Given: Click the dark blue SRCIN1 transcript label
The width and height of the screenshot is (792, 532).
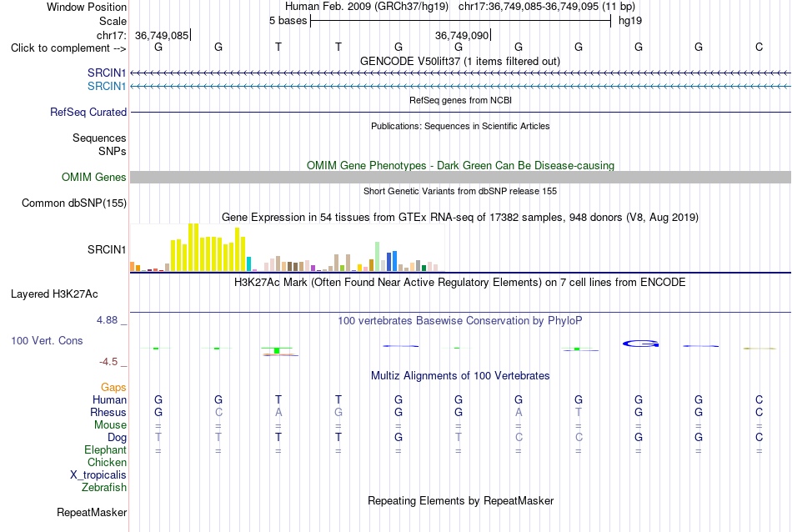Looking at the screenshot, I should (107, 73).
